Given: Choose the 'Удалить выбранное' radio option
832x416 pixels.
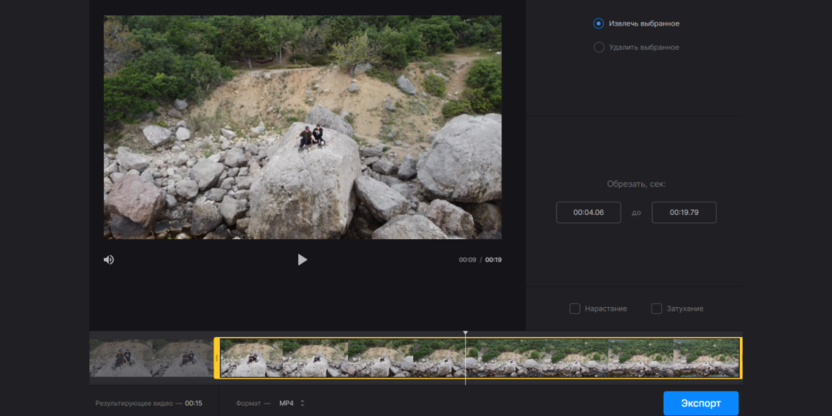Looking at the screenshot, I should tap(599, 47).
